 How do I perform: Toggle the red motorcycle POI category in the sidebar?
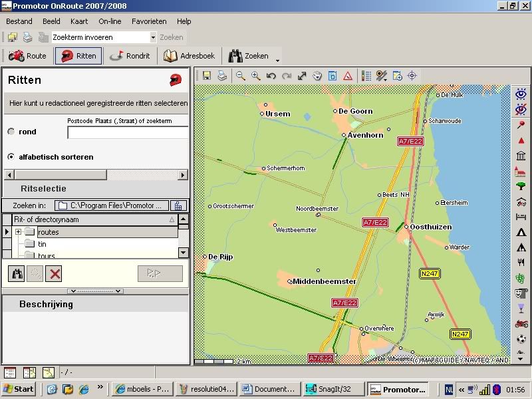(x=521, y=323)
